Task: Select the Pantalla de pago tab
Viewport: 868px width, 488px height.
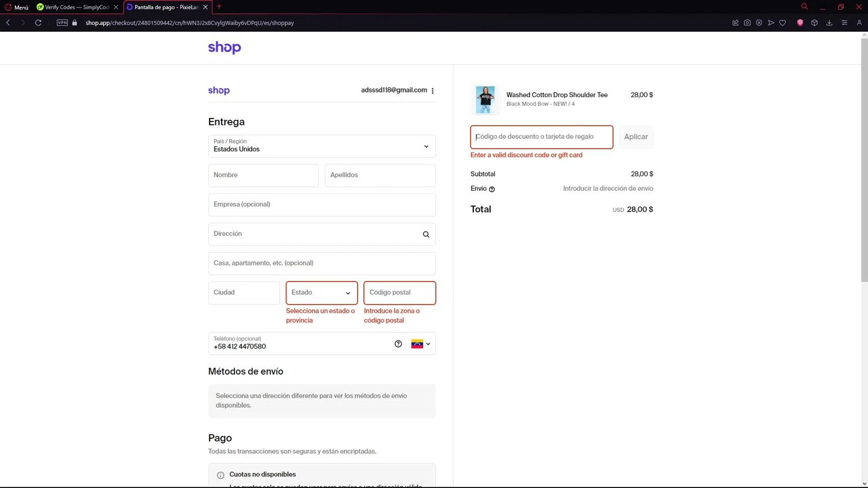Action: pyautogui.click(x=163, y=7)
